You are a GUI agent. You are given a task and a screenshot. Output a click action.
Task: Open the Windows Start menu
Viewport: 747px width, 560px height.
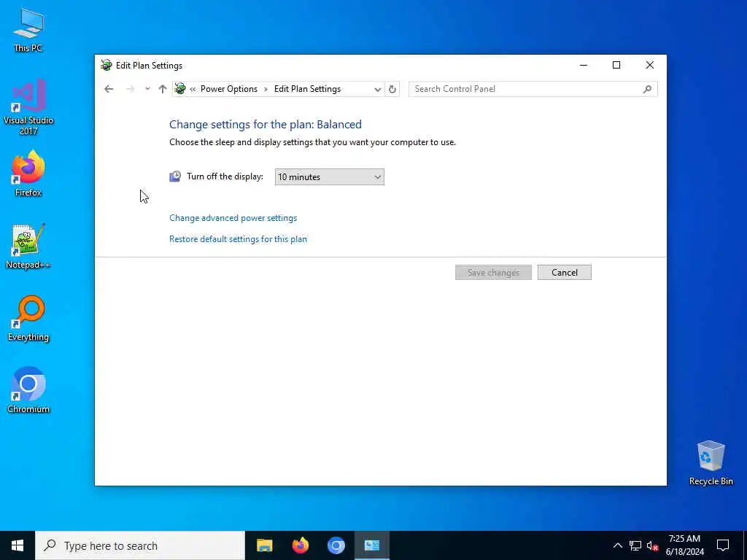[18, 545]
